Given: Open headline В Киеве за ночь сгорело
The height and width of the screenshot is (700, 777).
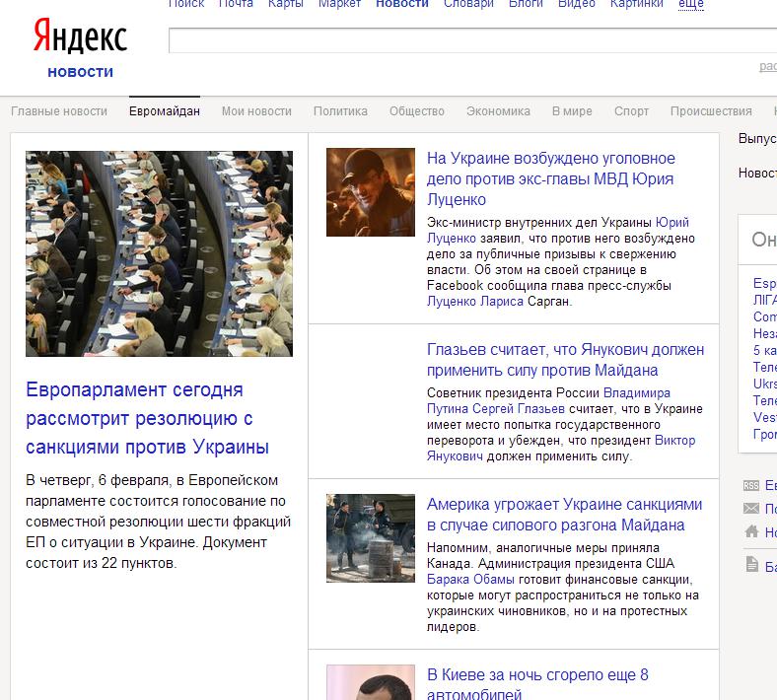Looking at the screenshot, I should (x=537, y=685).
